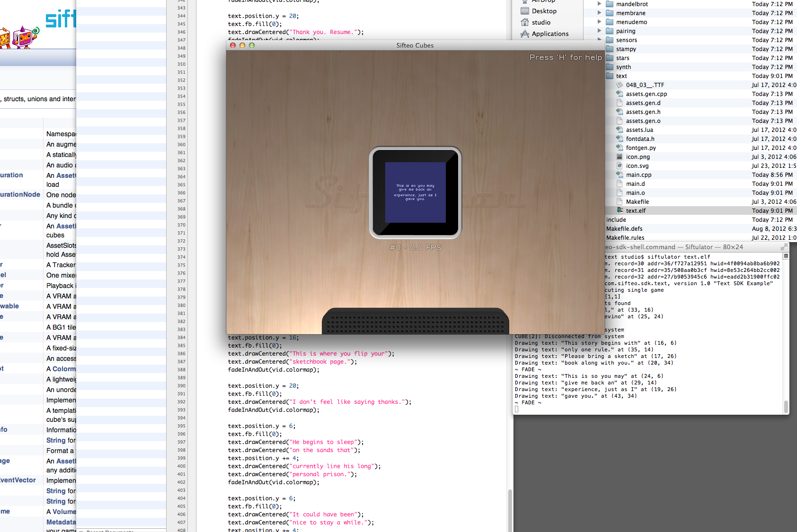Click the Terminal scroll-up arrow button
Viewport: 797px width, 532px height.
786,256
